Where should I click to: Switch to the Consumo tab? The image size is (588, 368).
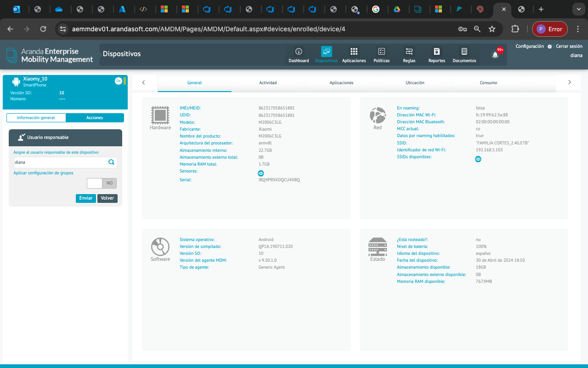point(488,83)
